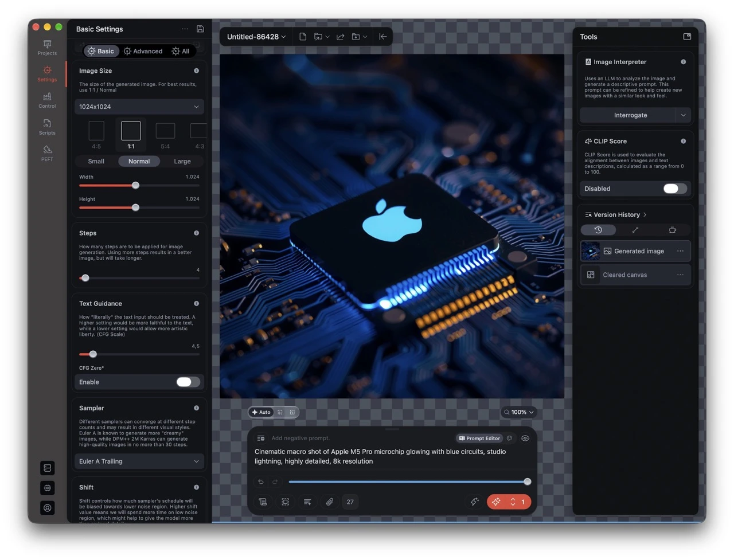Click the red Generate sparkle button
734x560 pixels.
[x=497, y=502]
